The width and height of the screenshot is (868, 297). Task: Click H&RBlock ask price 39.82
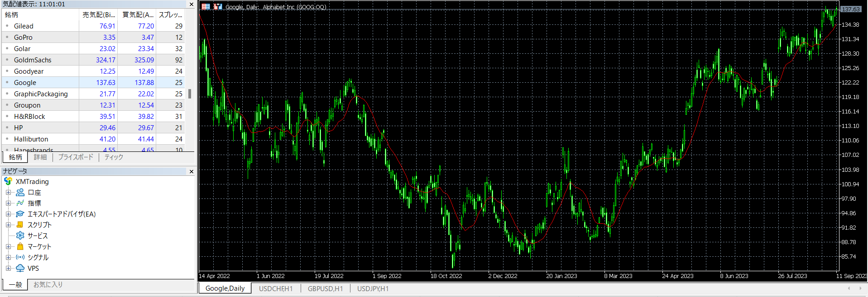pos(146,117)
